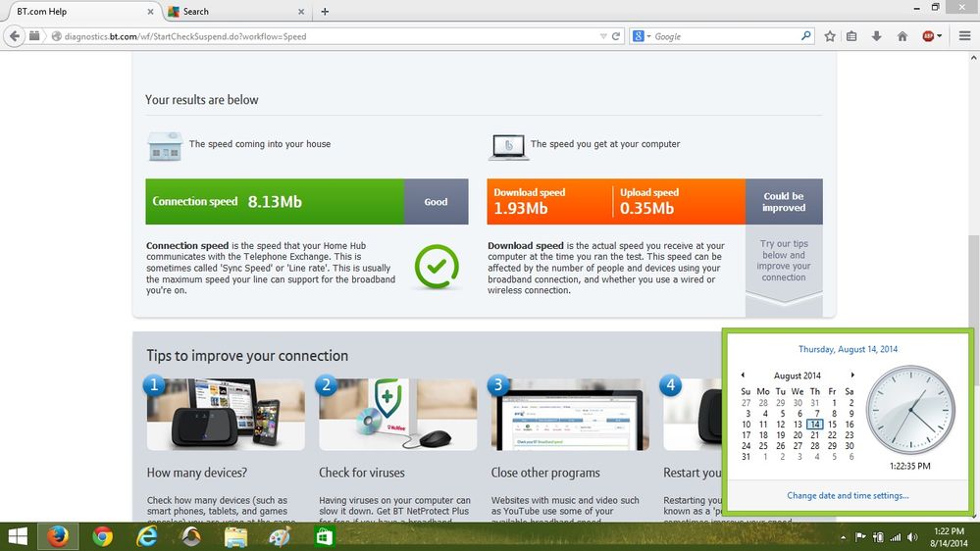Click the August 2014 calendar header

point(797,376)
